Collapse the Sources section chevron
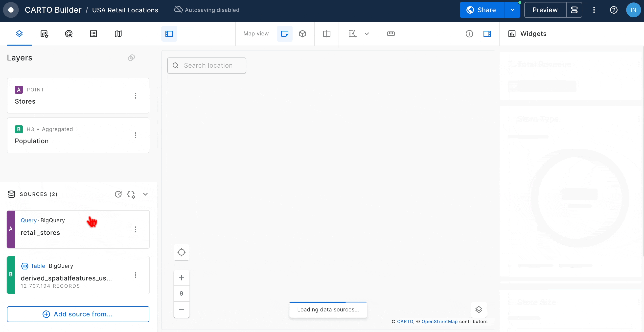The image size is (644, 332). point(145,194)
